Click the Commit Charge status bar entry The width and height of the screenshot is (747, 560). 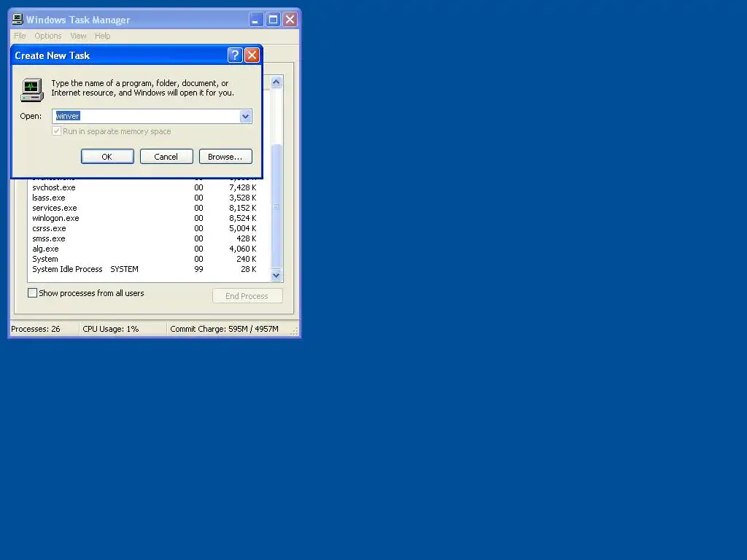click(x=225, y=329)
